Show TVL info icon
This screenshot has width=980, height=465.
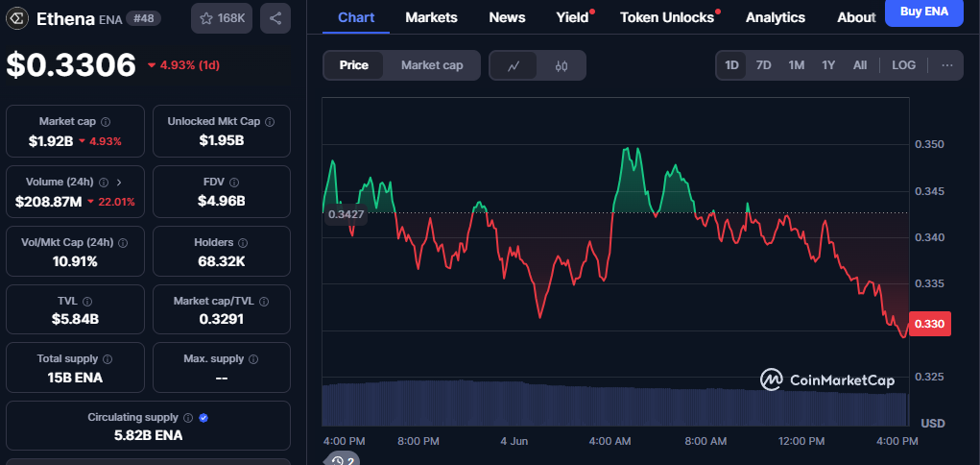pyautogui.click(x=87, y=301)
